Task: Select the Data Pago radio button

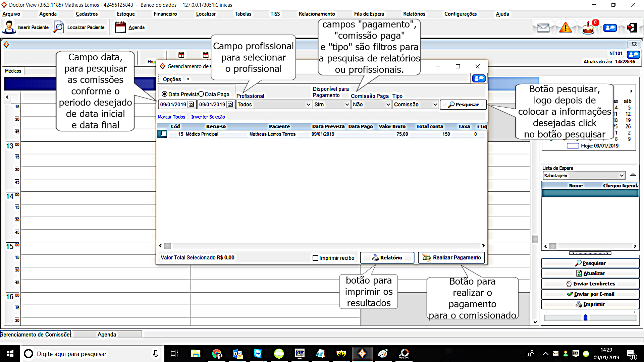Action: point(201,94)
